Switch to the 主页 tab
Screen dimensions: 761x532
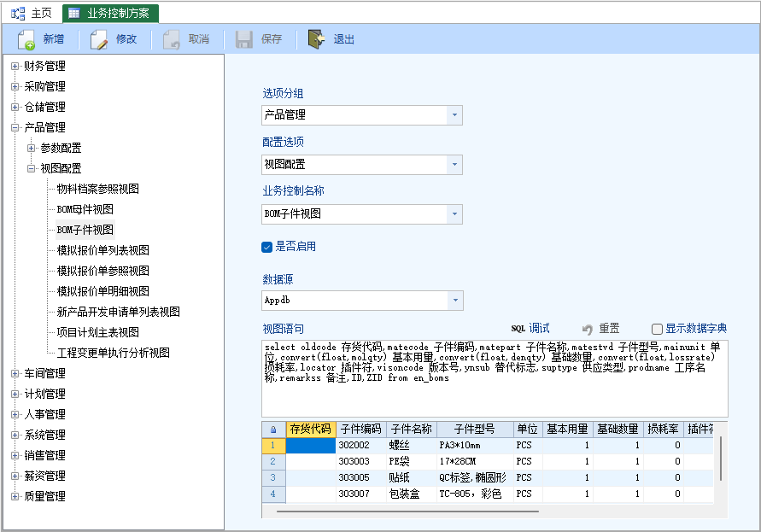click(32, 14)
